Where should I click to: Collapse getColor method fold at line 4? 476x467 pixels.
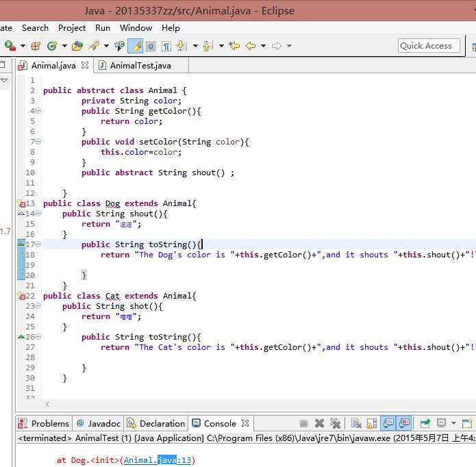point(38,111)
